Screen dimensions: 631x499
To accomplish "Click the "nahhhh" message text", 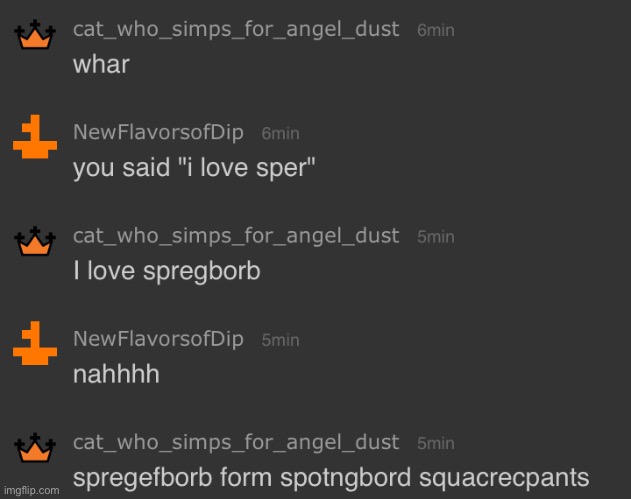I will click(116, 374).
